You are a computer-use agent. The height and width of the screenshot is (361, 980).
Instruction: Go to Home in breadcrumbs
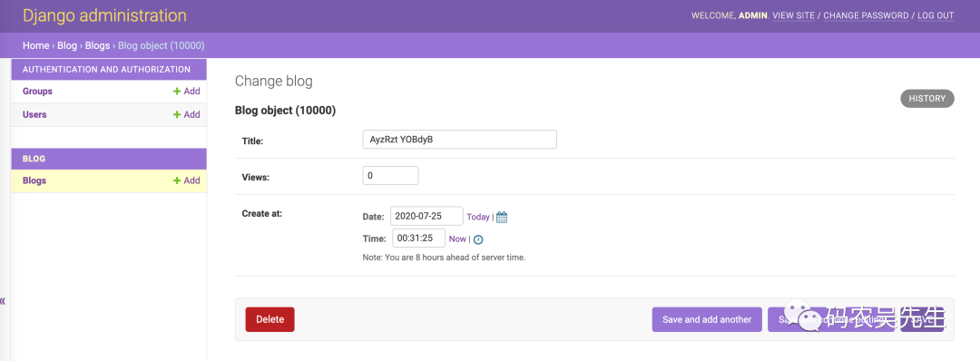(x=35, y=45)
